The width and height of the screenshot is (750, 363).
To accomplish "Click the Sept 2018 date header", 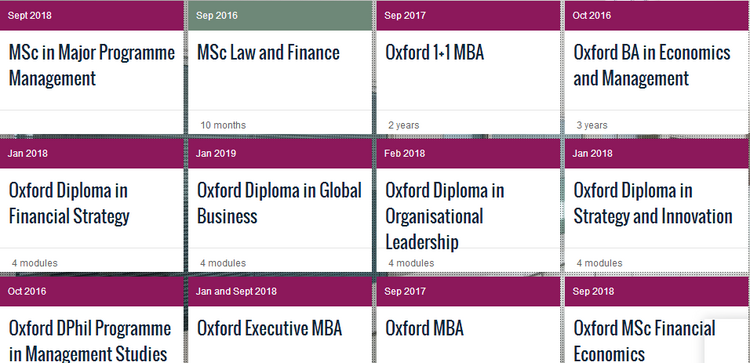I will 92,15.
